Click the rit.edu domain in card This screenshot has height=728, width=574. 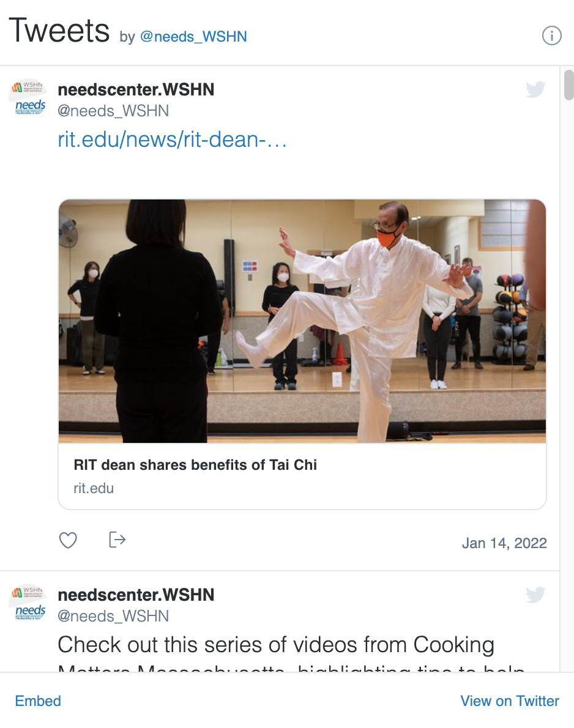pos(94,488)
